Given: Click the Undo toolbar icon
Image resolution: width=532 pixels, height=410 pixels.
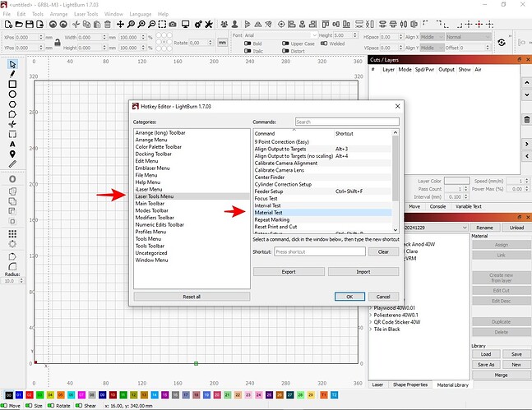Looking at the screenshot, I should click(53, 24).
